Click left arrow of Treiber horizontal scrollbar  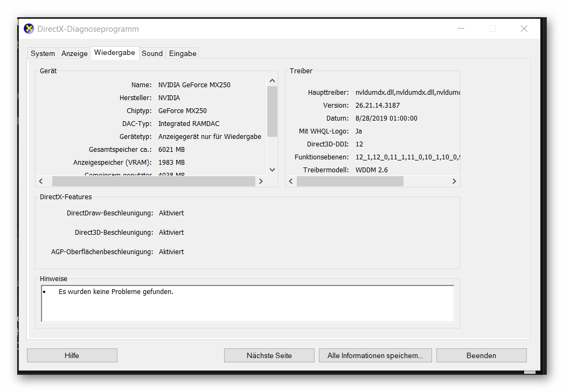click(291, 181)
